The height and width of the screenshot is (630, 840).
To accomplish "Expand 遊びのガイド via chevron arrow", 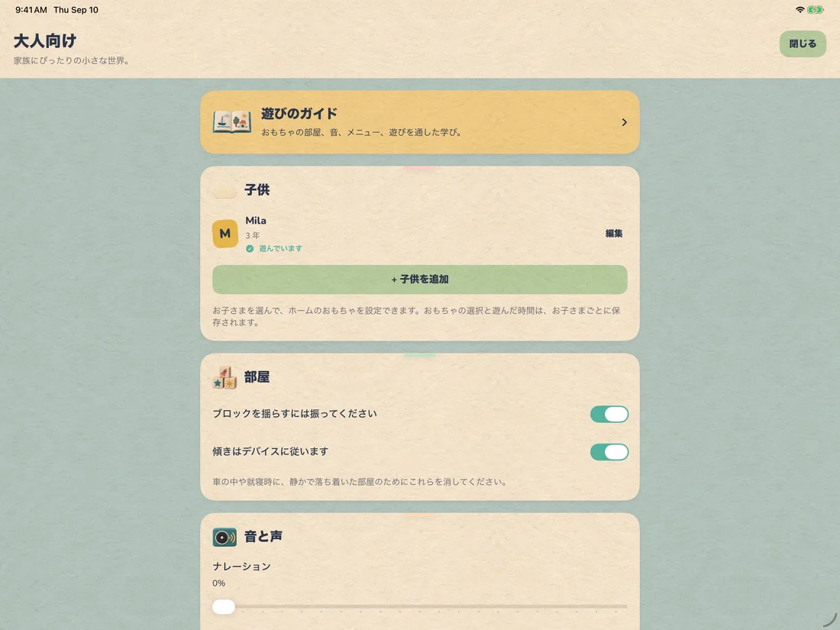I will 624,122.
